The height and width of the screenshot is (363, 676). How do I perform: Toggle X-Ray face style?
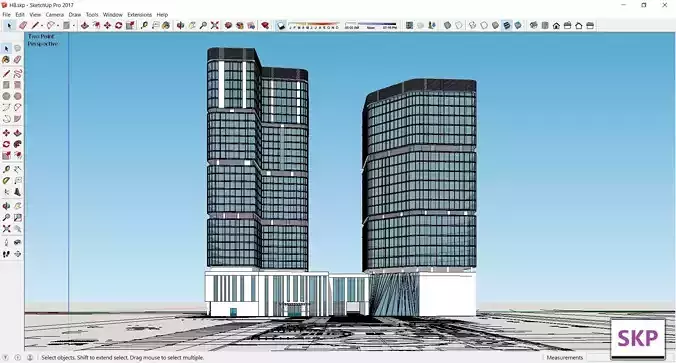[x=448, y=25]
